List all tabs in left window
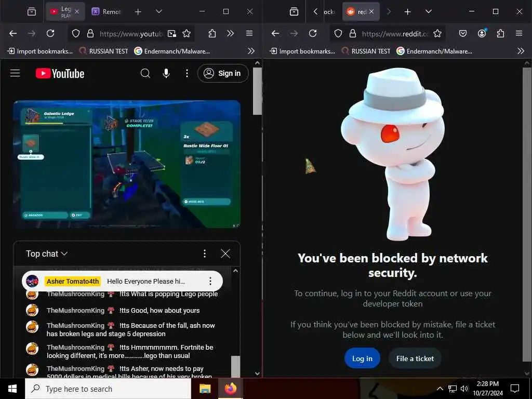Image resolution: width=532 pixels, height=399 pixels. [x=159, y=11]
